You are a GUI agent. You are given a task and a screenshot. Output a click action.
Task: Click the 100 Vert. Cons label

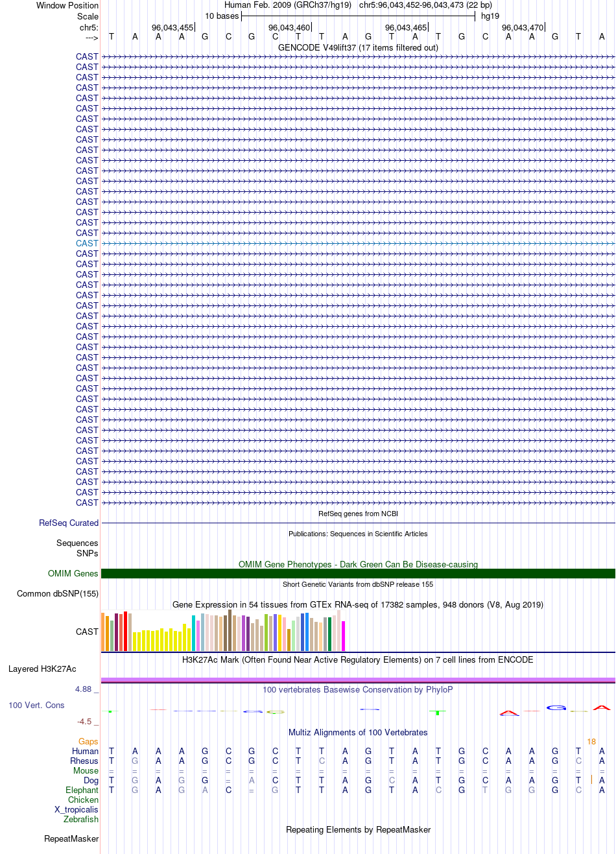36,705
